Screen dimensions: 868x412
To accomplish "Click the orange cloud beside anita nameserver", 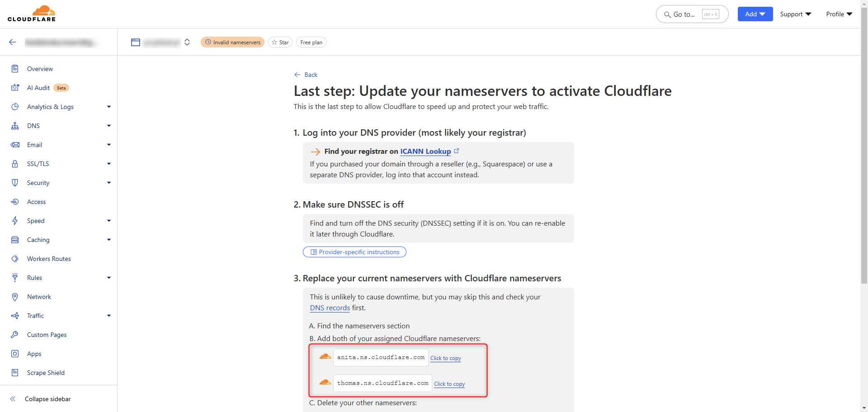I will pos(325,357).
